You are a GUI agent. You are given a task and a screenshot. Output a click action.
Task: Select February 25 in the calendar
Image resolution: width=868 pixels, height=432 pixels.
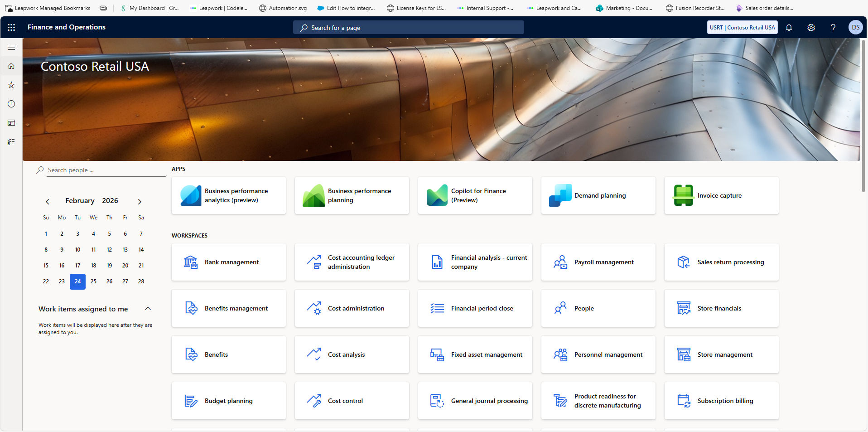point(93,282)
